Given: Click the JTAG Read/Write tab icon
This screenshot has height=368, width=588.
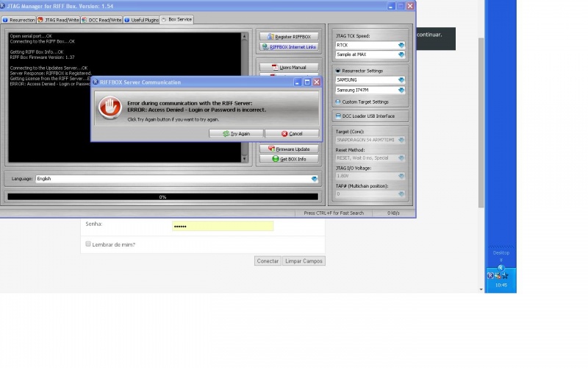Looking at the screenshot, I should [x=40, y=20].
